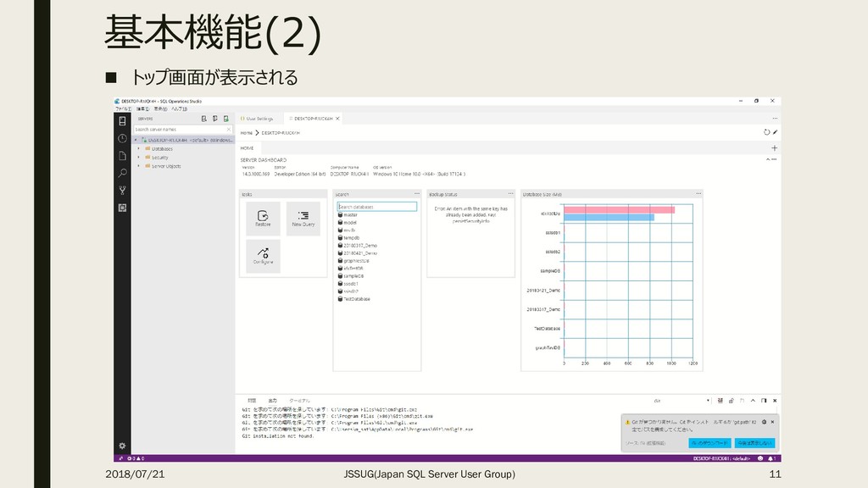
Task: Collapse the Server Dashboard section
Action: [768, 159]
